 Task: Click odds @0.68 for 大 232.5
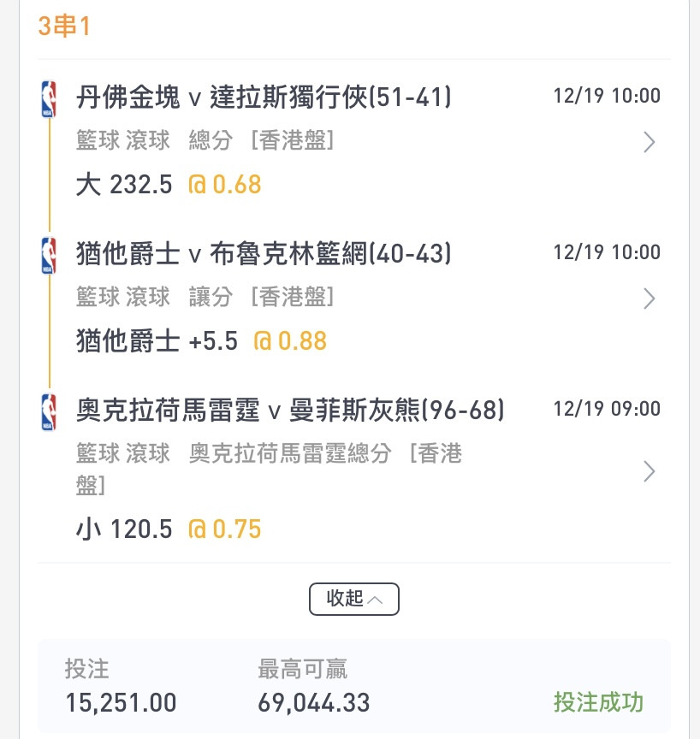tap(224, 184)
